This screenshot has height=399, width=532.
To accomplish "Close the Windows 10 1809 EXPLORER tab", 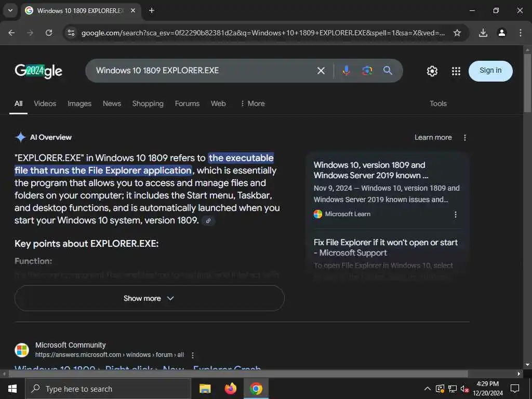I will (133, 10).
